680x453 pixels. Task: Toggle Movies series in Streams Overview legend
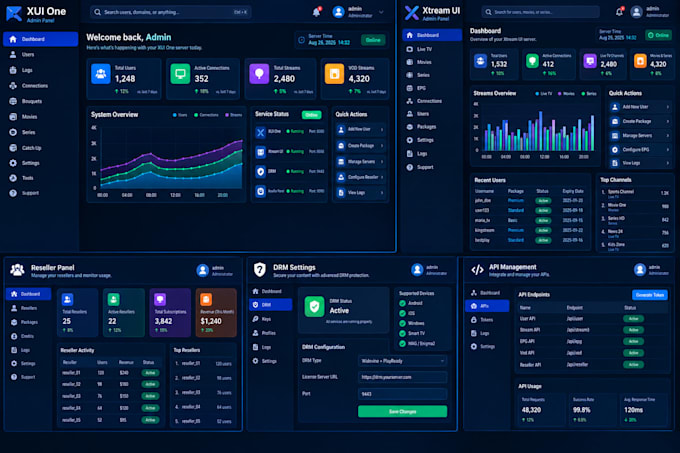pos(566,94)
